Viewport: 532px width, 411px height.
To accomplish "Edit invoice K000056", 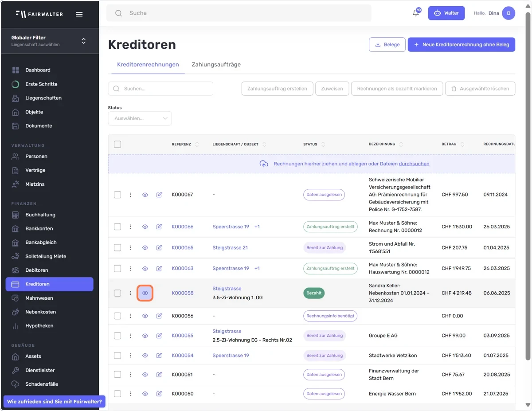I will coord(159,316).
